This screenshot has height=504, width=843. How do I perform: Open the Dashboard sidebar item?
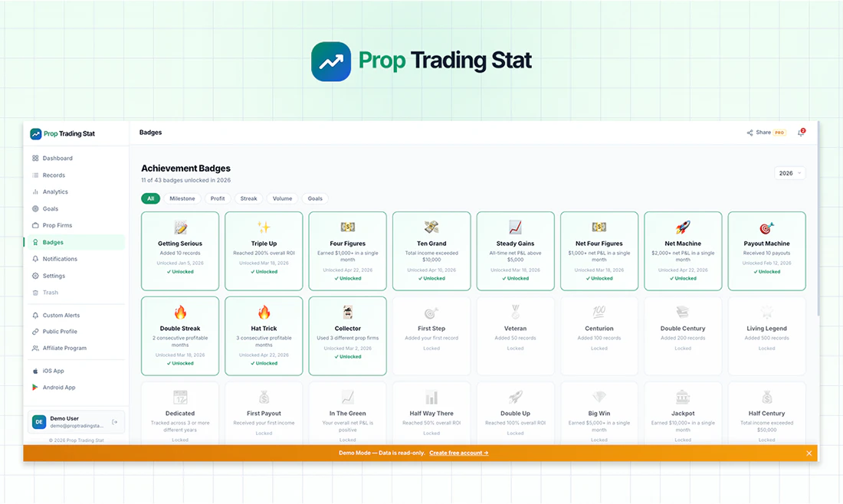coord(75,159)
